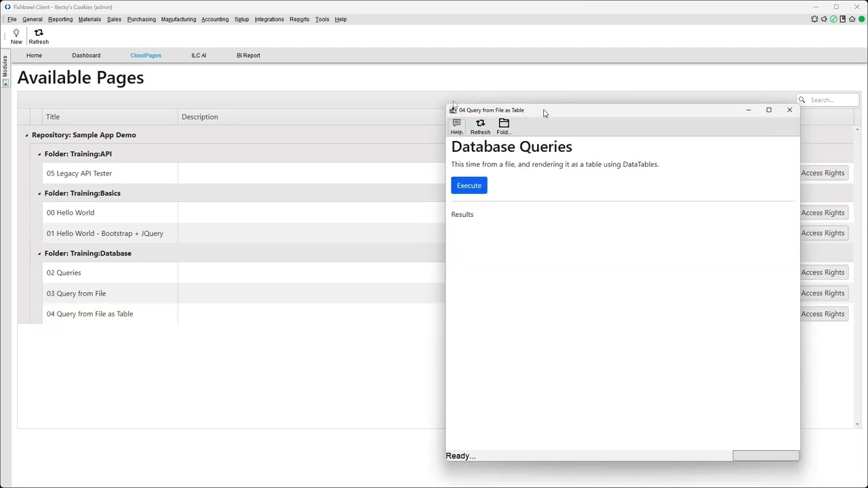Click the search magnifier icon
The image size is (868, 488).
[x=802, y=100]
